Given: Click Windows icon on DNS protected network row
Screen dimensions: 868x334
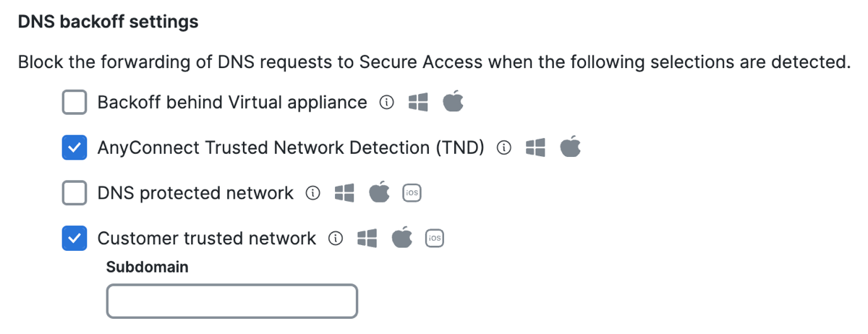Looking at the screenshot, I should [x=344, y=193].
